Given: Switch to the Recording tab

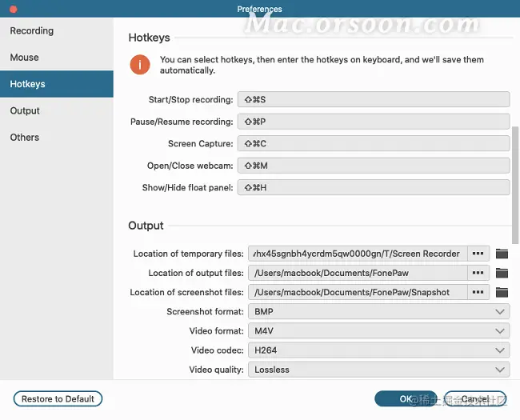Looking at the screenshot, I should click(x=57, y=31).
